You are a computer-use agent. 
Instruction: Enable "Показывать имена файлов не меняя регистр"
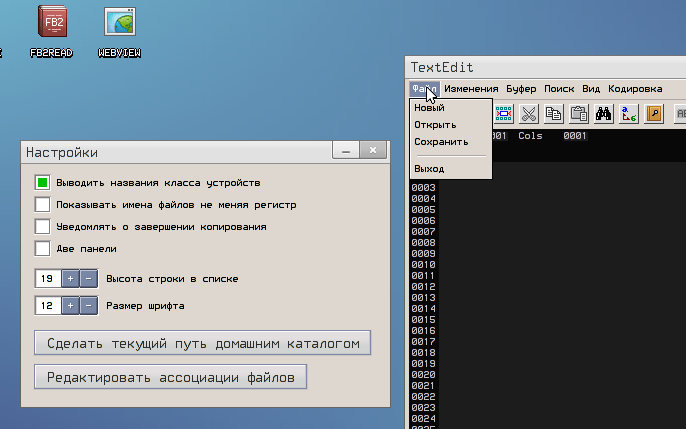pos(42,205)
